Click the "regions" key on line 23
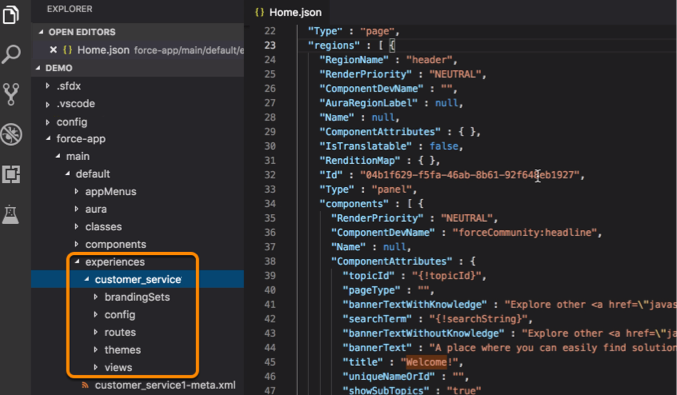This screenshot has height=395, width=677. 334,45
